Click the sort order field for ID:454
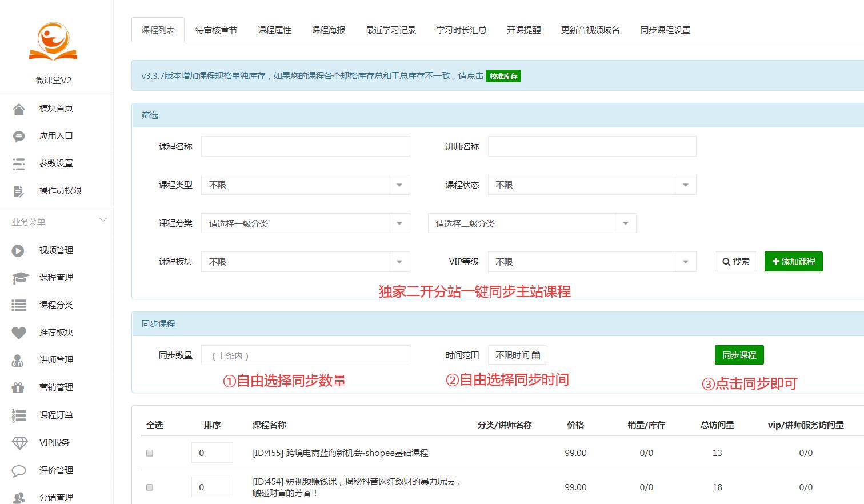 212,487
